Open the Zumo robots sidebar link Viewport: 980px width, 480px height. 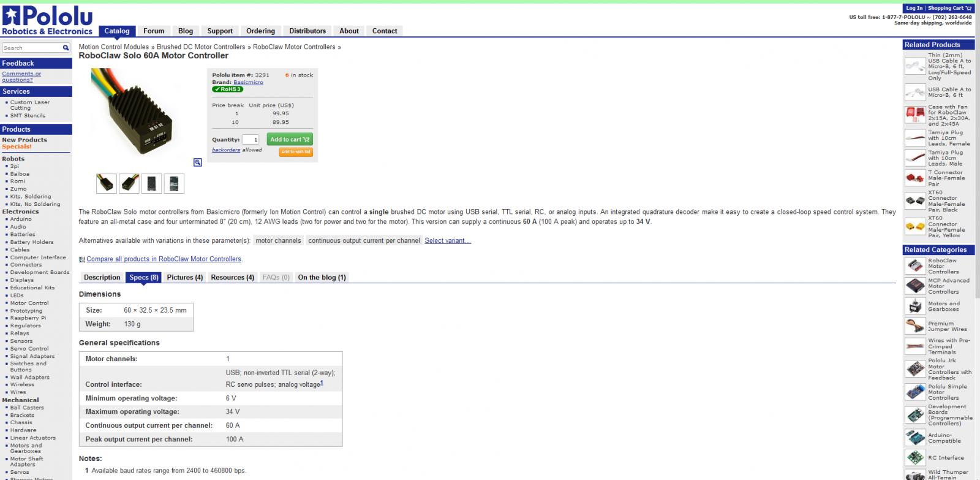click(x=18, y=189)
